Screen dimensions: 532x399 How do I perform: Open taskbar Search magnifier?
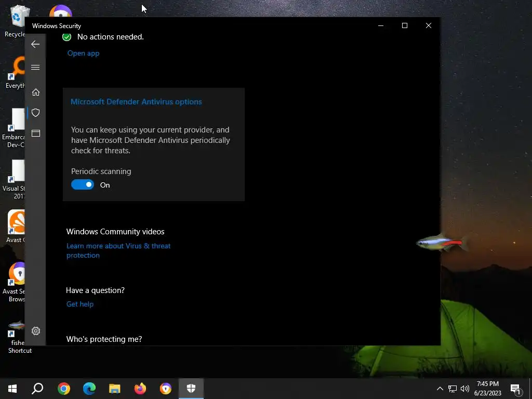click(37, 389)
